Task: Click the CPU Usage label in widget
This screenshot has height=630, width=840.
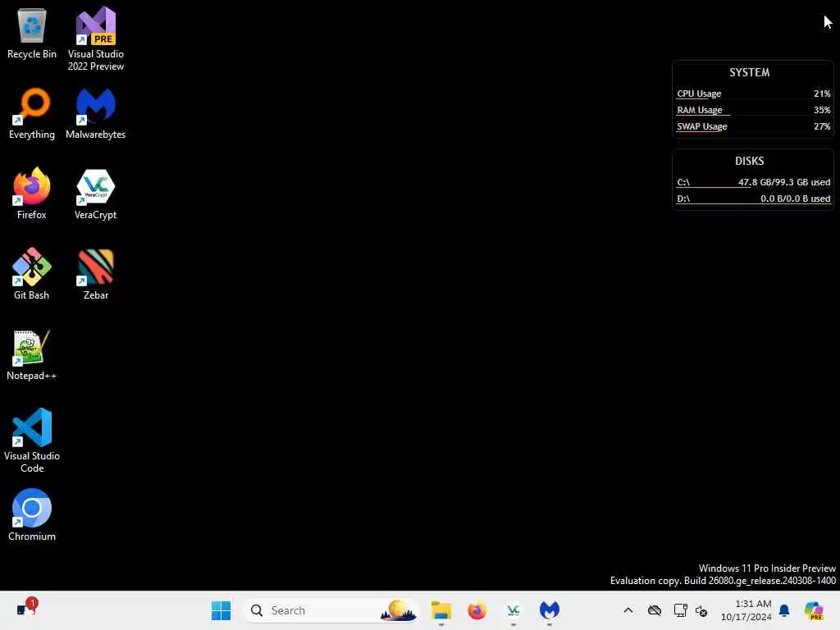Action: pyautogui.click(x=699, y=94)
